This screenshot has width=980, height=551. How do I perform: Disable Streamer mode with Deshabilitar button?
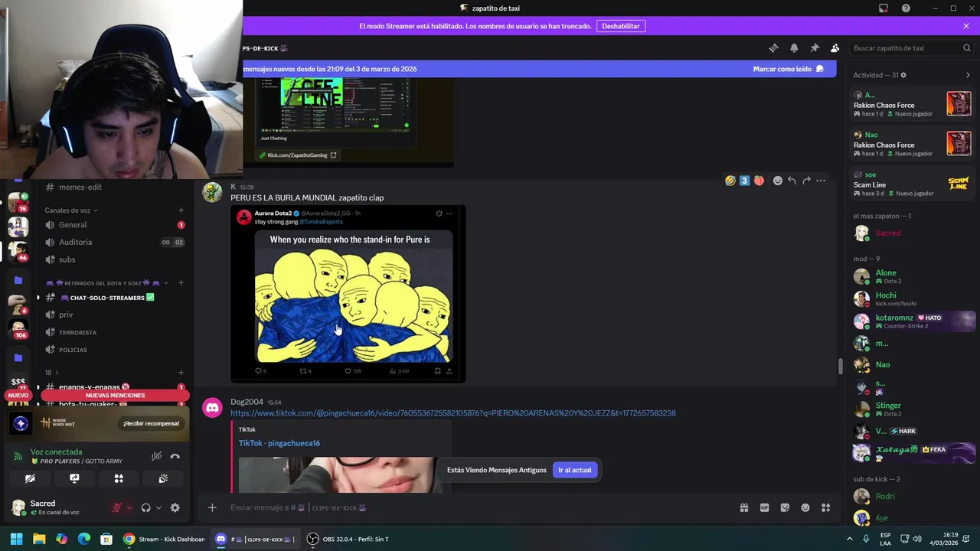pos(620,26)
